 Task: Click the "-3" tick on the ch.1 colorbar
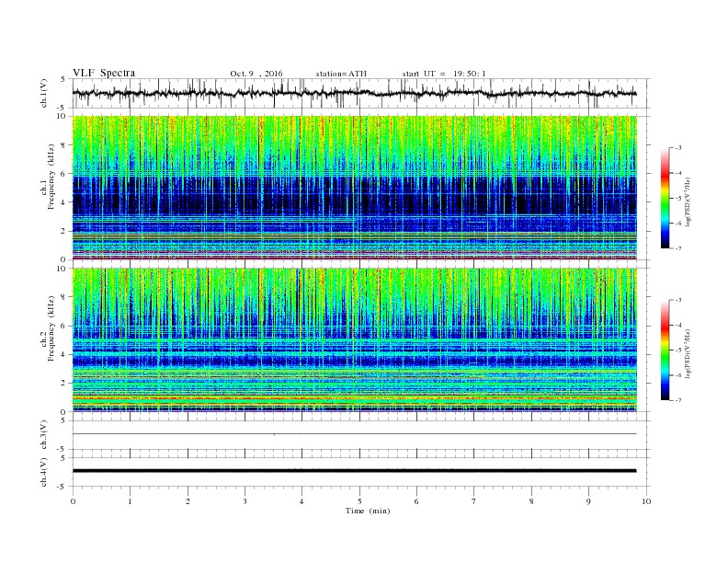[x=677, y=148]
